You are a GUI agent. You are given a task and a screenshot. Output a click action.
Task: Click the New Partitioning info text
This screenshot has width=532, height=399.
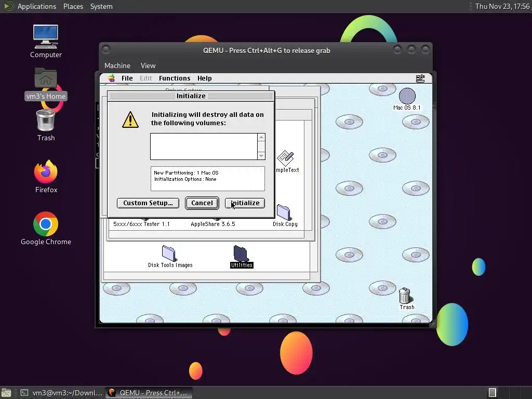click(x=186, y=172)
